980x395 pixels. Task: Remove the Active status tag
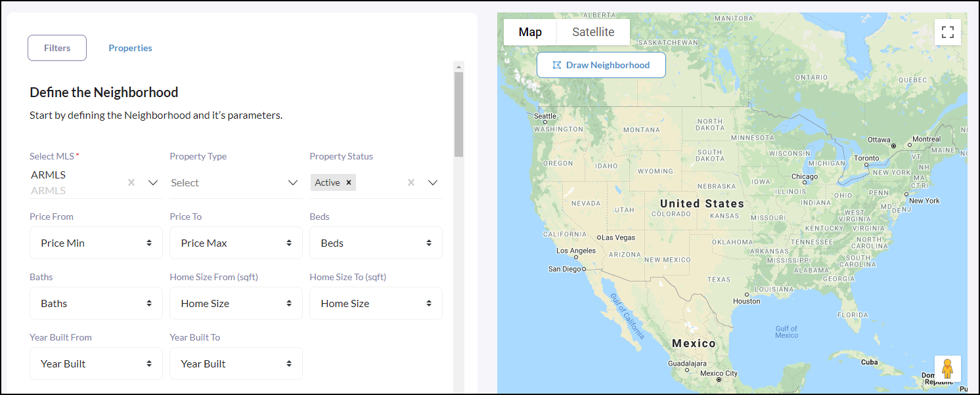click(x=349, y=182)
